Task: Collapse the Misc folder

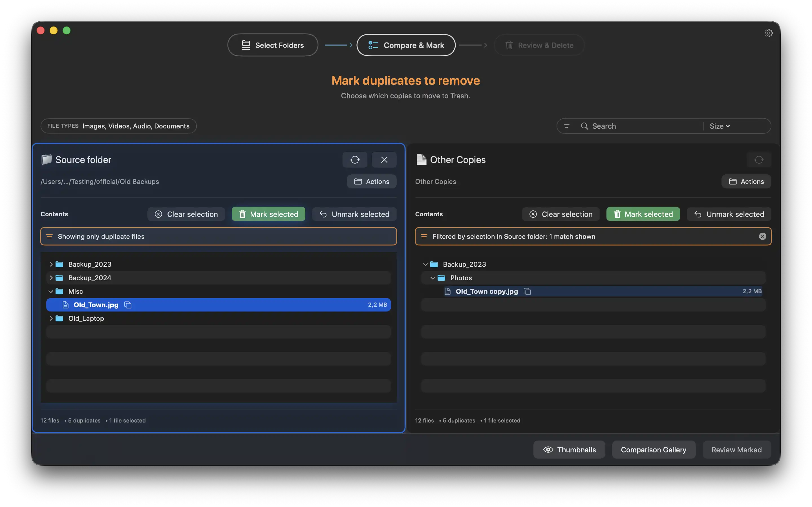Action: click(x=51, y=292)
